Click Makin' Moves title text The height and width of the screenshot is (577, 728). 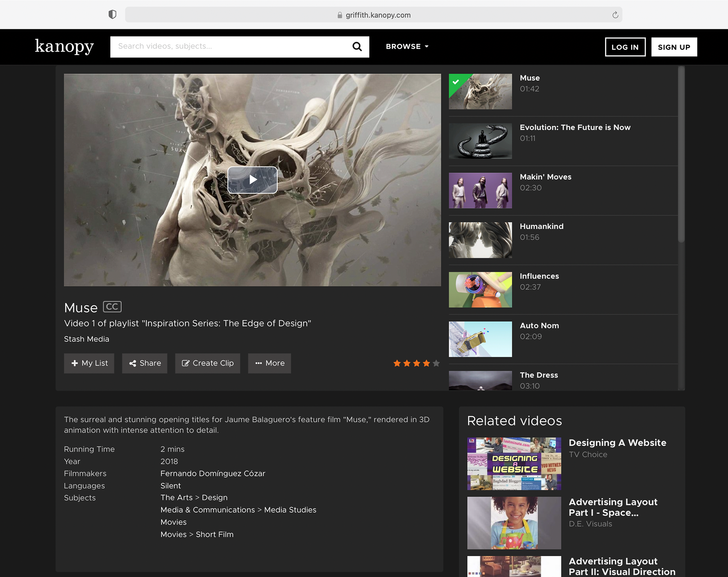(546, 177)
